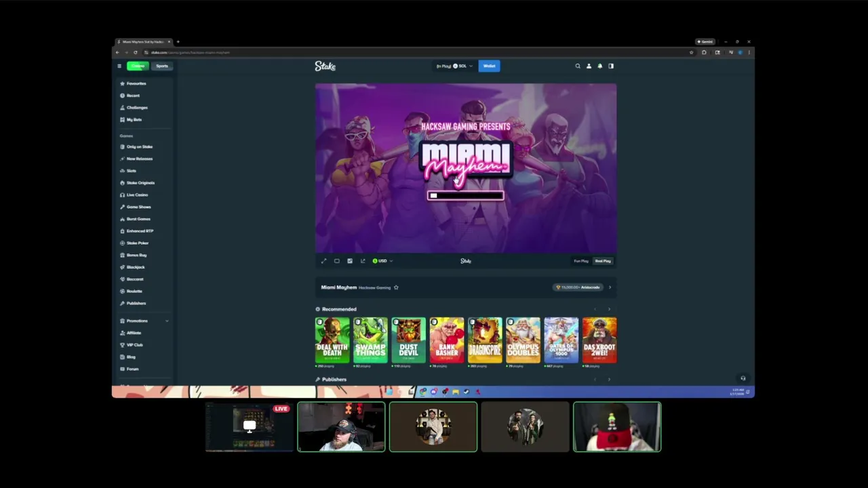Open the Affiliate page
This screenshot has width=868, height=488.
click(130, 333)
